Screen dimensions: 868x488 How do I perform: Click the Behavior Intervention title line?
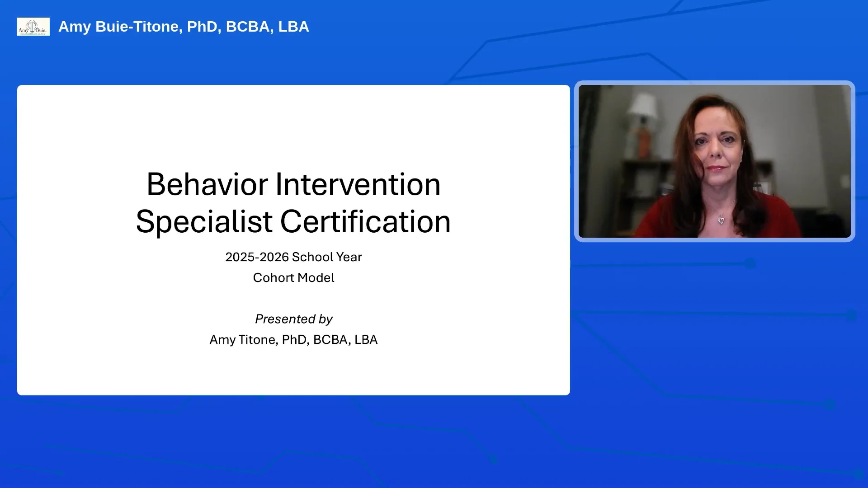293,184
